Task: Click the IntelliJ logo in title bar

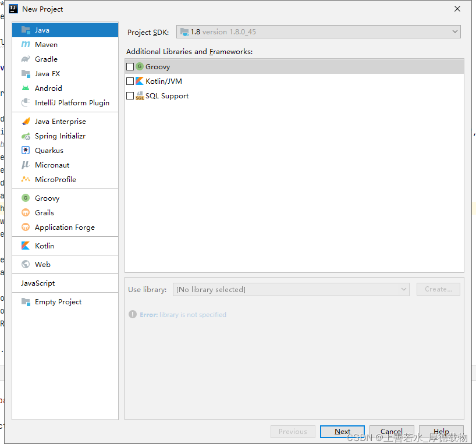Action: click(x=13, y=9)
